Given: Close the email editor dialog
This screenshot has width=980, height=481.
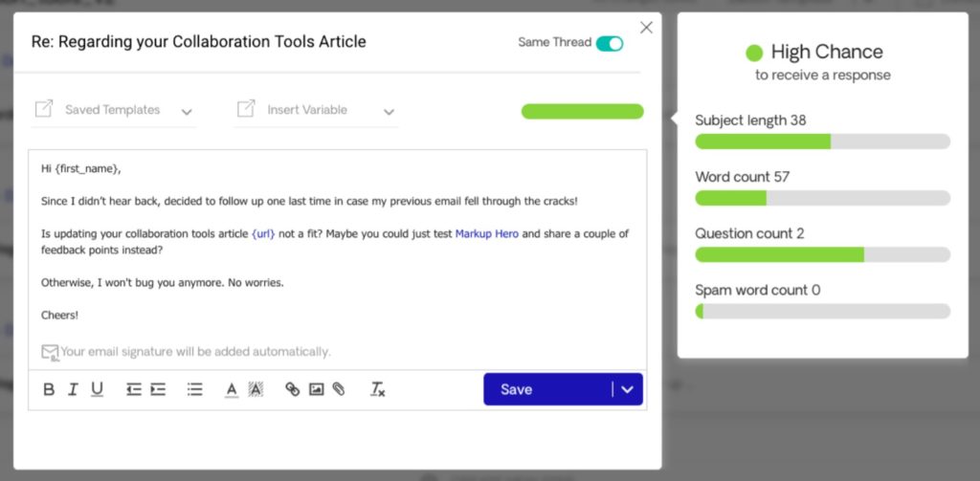Looking at the screenshot, I should coord(646,28).
